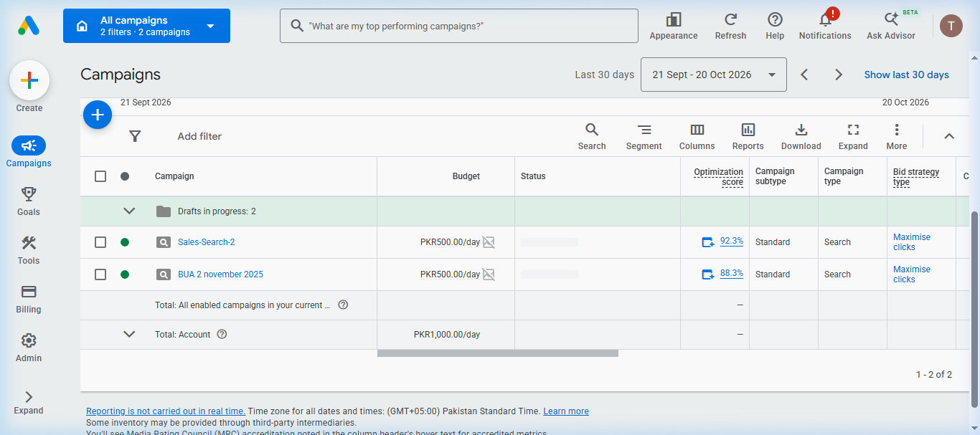Viewport: 980px width, 435px height.
Task: Open the BUA 2 november 2025 campaign
Action: click(221, 274)
